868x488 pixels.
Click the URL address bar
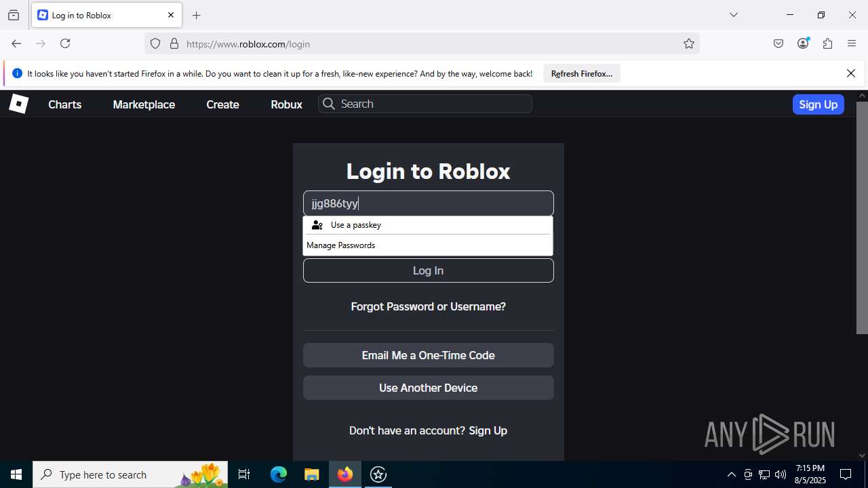[420, 43]
